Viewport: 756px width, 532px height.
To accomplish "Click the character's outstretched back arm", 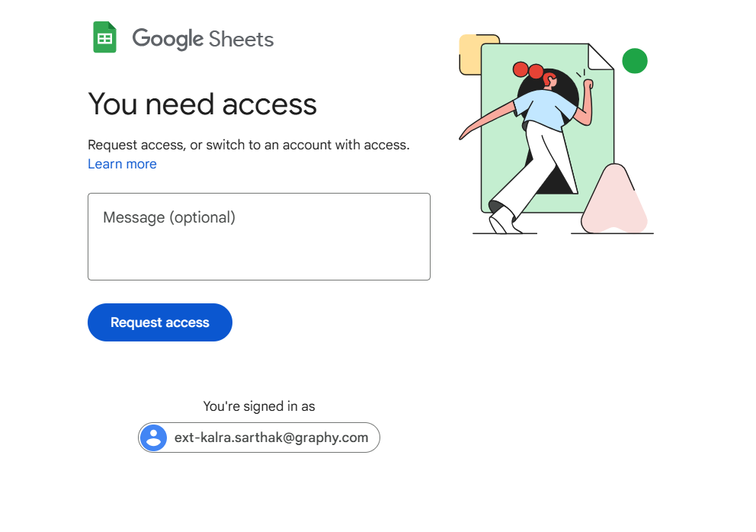I will pos(488,122).
